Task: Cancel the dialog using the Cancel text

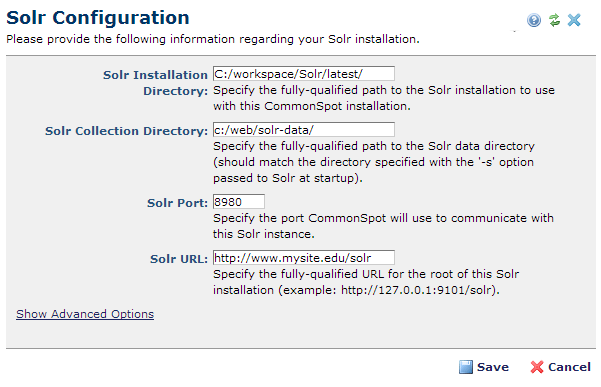Action: pyautogui.click(x=569, y=367)
